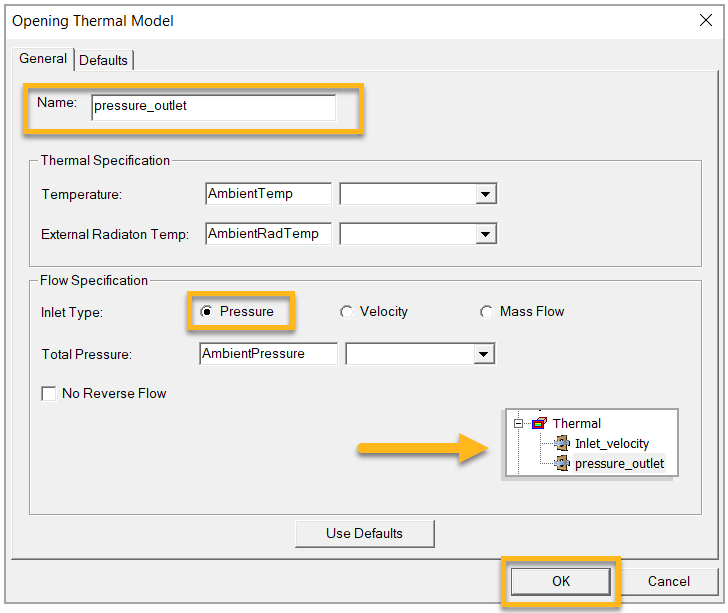
Task: Open the Temperature units dropdown
Action: (485, 194)
